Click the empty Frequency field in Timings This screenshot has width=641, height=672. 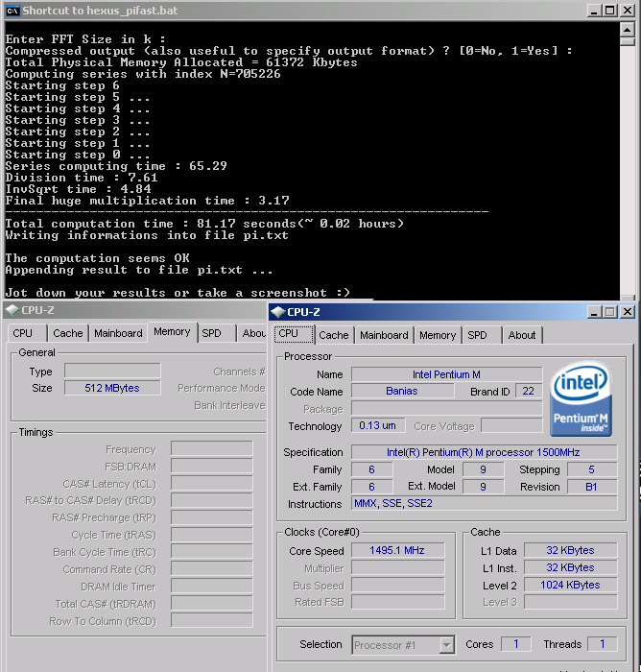coord(212,448)
